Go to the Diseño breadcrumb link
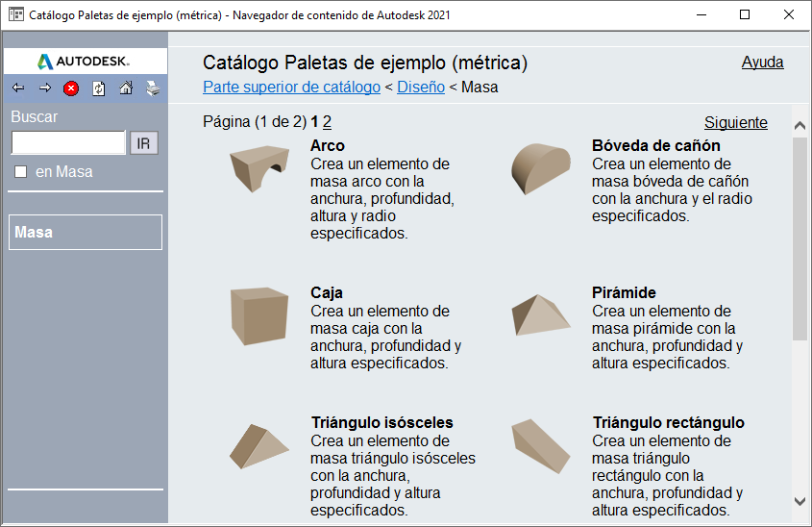The height and width of the screenshot is (527, 812). (x=421, y=87)
